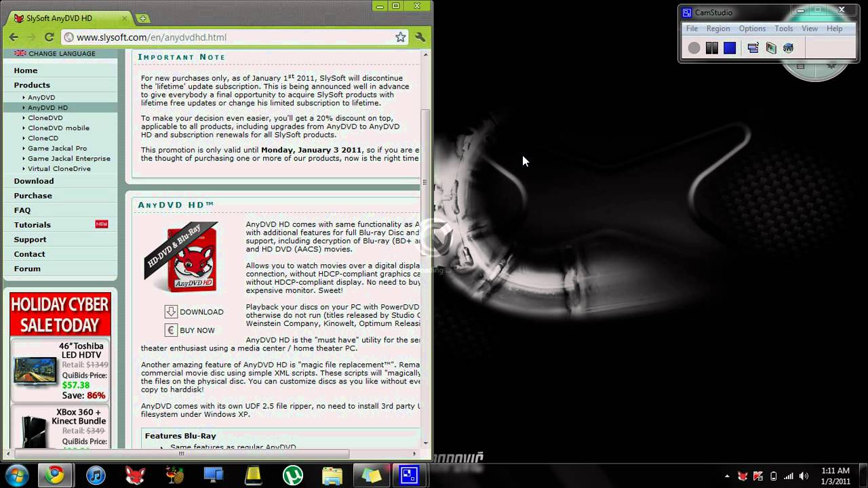Stop recording with blue square button
This screenshot has height=488, width=868.
[730, 48]
